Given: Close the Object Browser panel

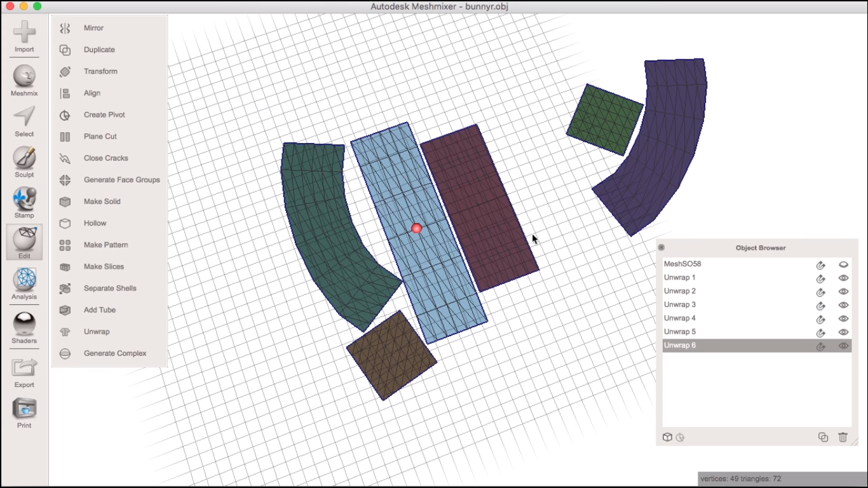Looking at the screenshot, I should click(x=661, y=247).
